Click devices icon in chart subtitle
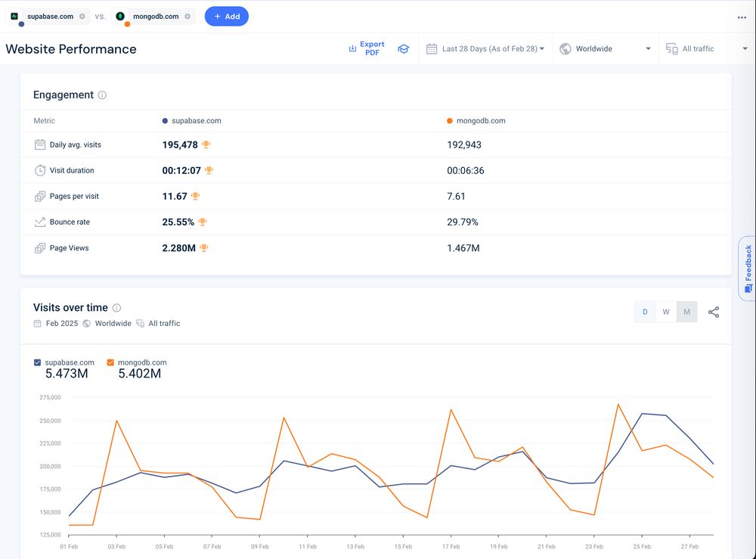The width and height of the screenshot is (756, 559). [141, 323]
